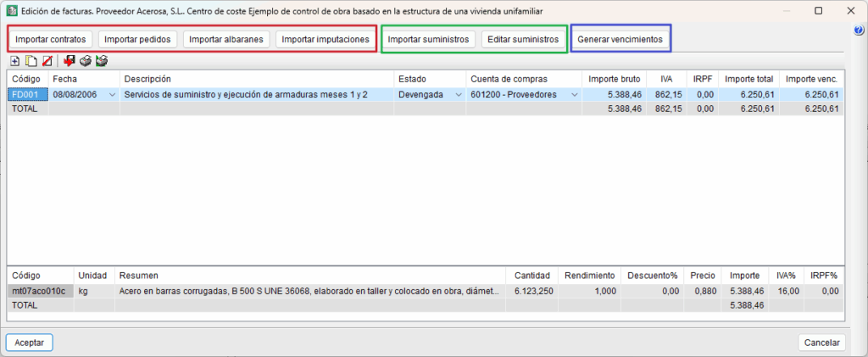Click the Importe venc. column header

812,79
